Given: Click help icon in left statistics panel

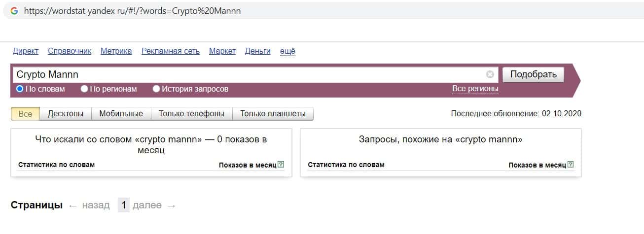Looking at the screenshot, I should click(x=281, y=165).
